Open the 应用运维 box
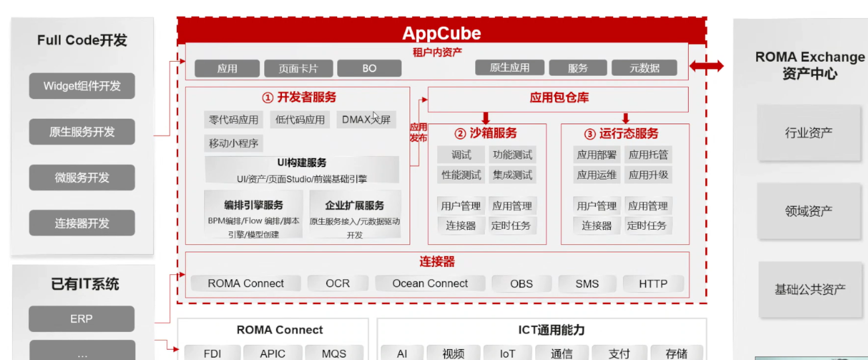This screenshot has width=868, height=360. pos(597,175)
